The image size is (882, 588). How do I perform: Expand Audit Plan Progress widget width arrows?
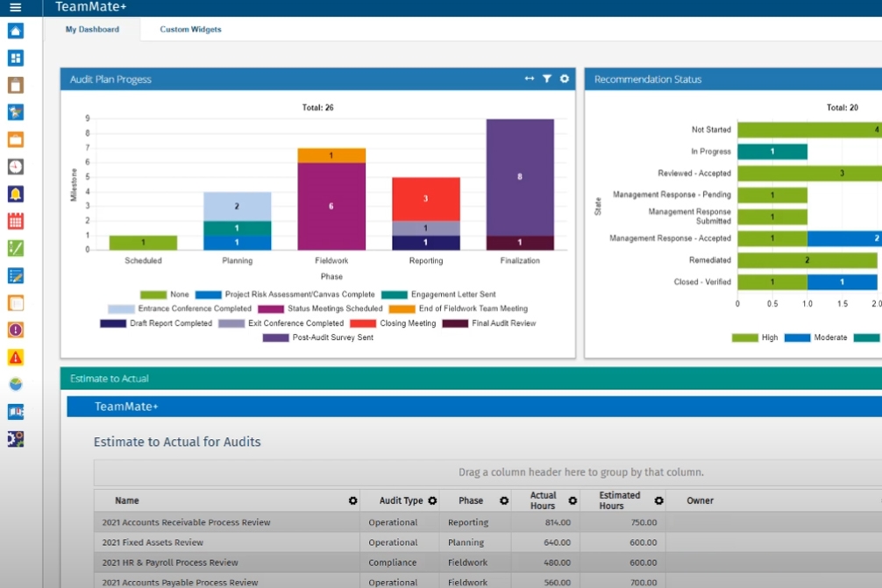[x=529, y=79]
